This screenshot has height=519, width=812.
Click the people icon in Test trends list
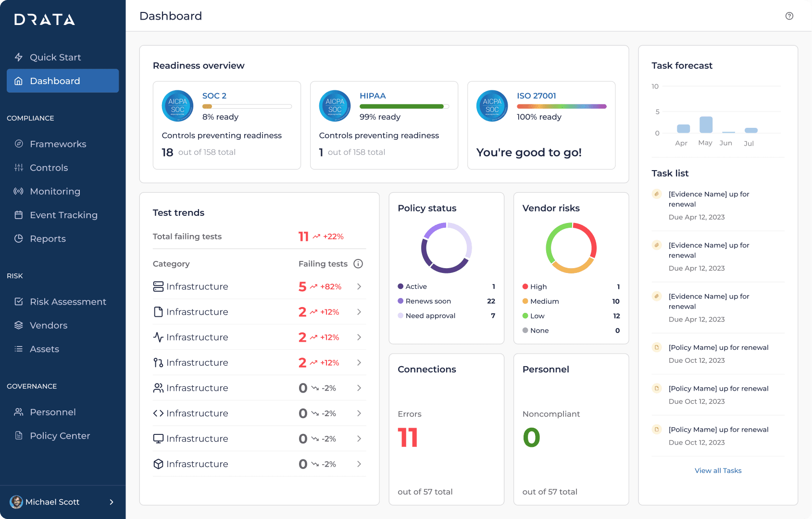(x=158, y=388)
